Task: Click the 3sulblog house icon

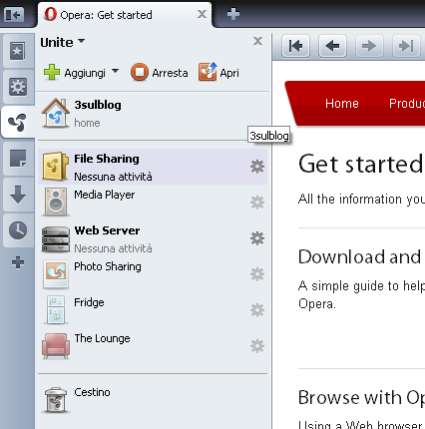Action: [x=56, y=113]
